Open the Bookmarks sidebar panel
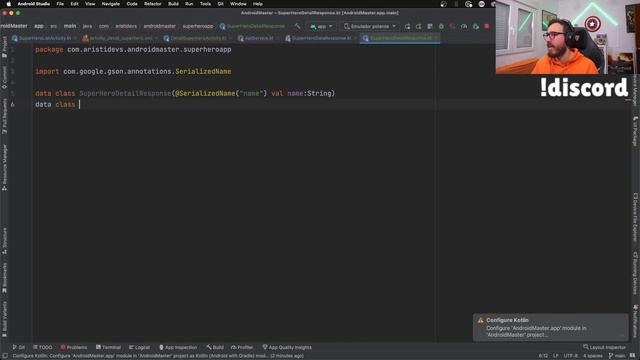This screenshot has height=360, width=640. [4, 278]
